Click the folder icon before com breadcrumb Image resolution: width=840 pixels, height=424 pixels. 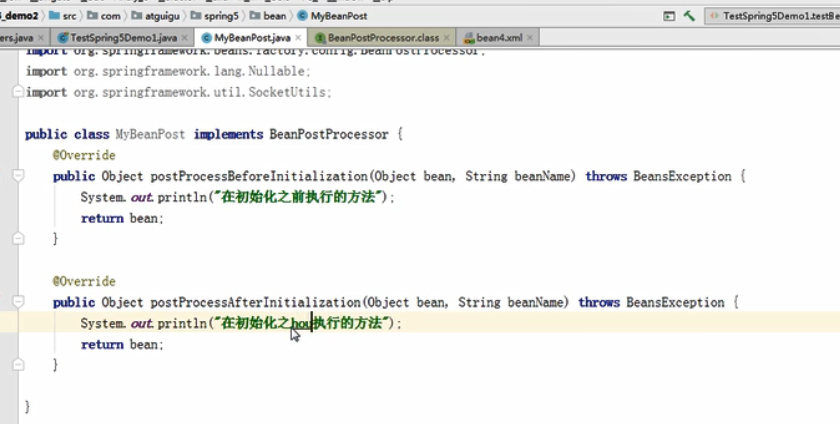93,16
